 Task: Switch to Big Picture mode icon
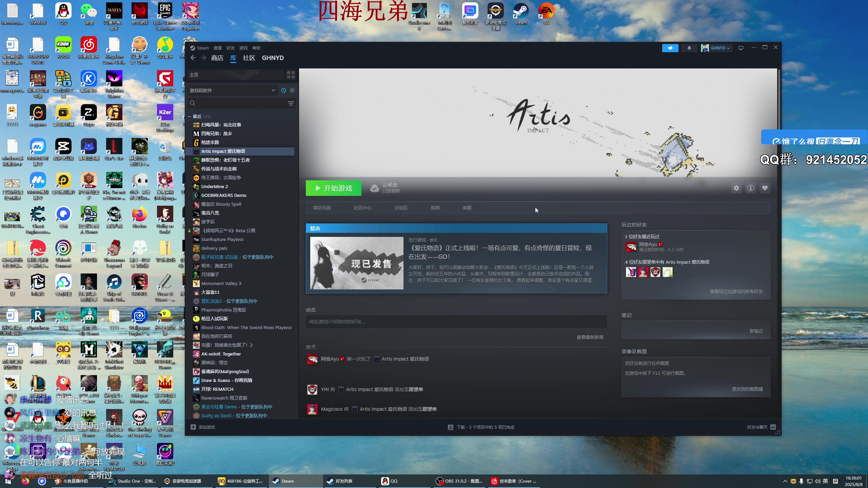point(741,48)
